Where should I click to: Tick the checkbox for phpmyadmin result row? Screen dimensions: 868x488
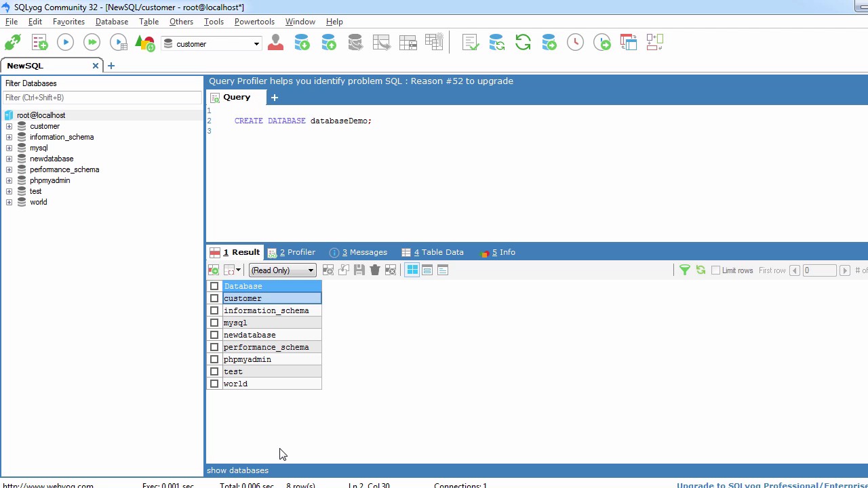[214, 359]
